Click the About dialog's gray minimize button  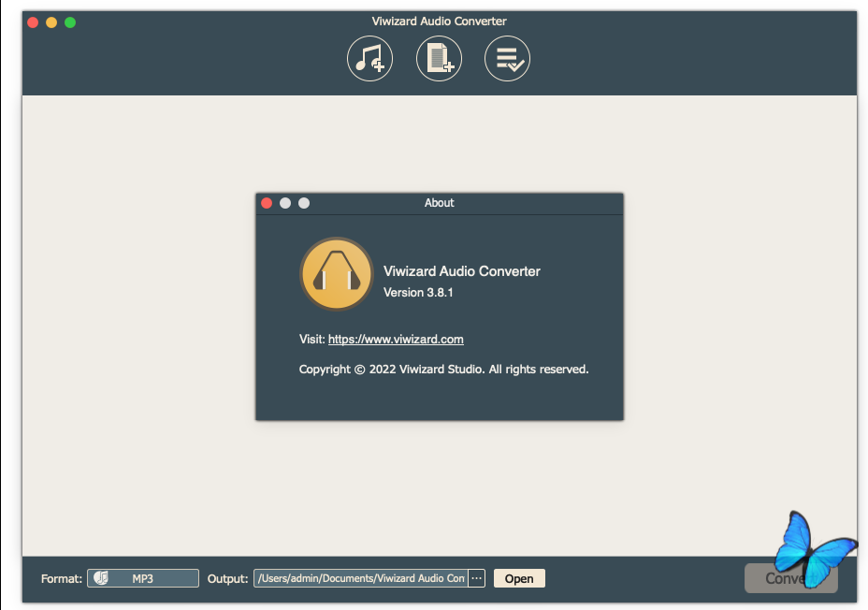coord(285,203)
